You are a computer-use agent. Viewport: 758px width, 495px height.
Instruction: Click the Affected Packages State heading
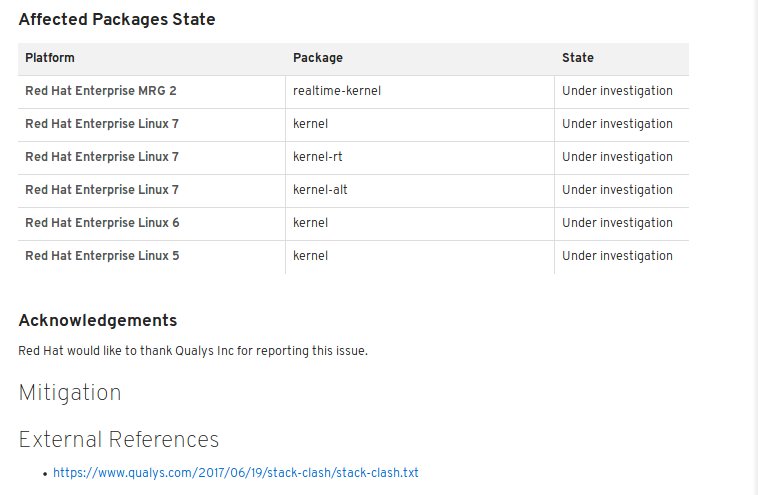tap(116, 19)
